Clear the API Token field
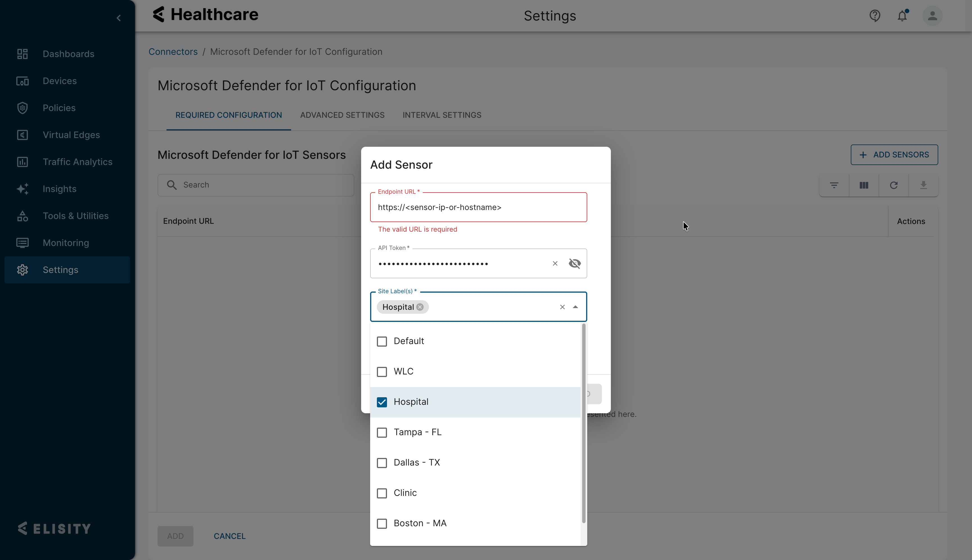 [x=555, y=263]
